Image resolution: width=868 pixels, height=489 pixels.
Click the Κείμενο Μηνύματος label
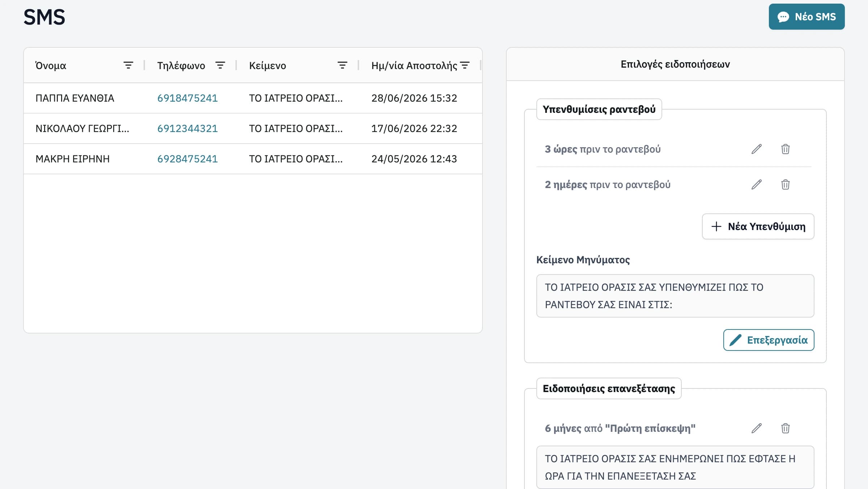(x=583, y=260)
